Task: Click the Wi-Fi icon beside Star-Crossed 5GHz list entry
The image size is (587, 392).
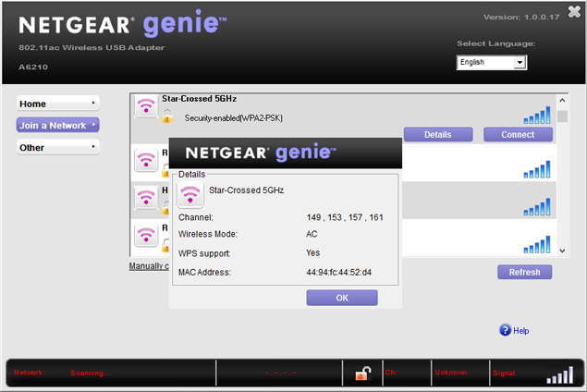Action: (x=146, y=106)
